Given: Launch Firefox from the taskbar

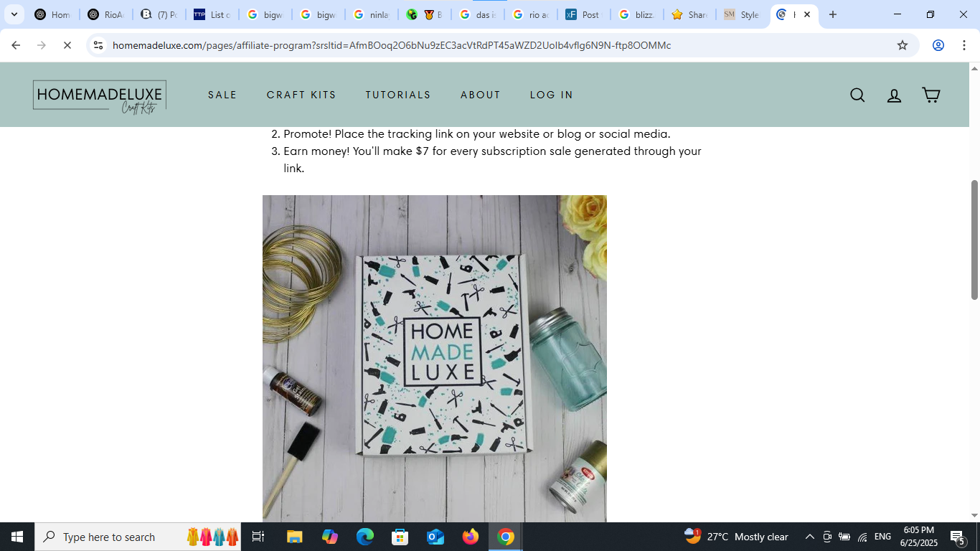Looking at the screenshot, I should point(471,537).
